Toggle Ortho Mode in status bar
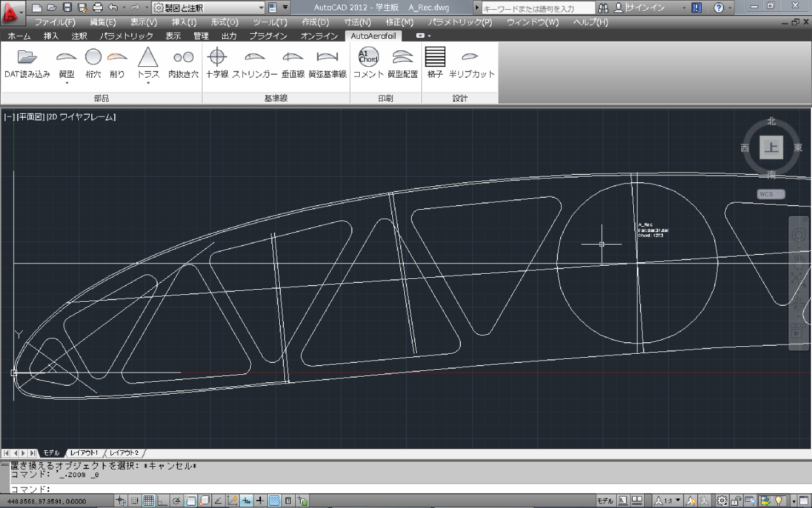Screen dimensions: 812x508 pos(162,501)
